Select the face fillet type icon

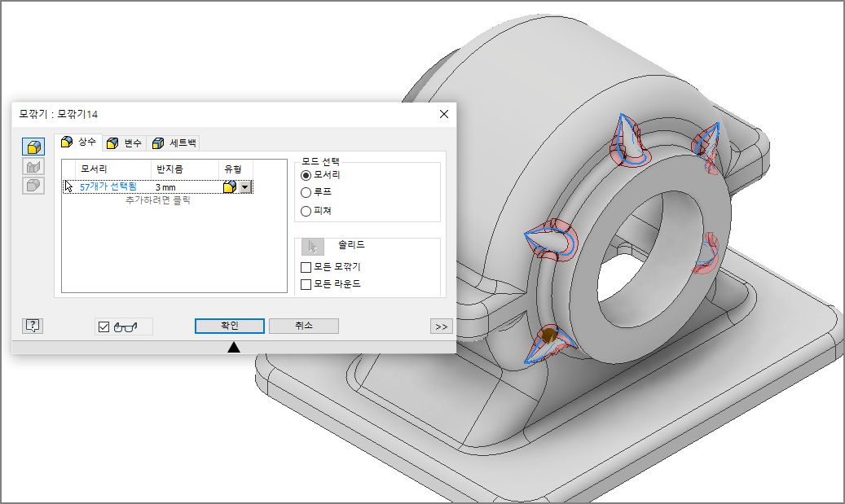(x=33, y=166)
